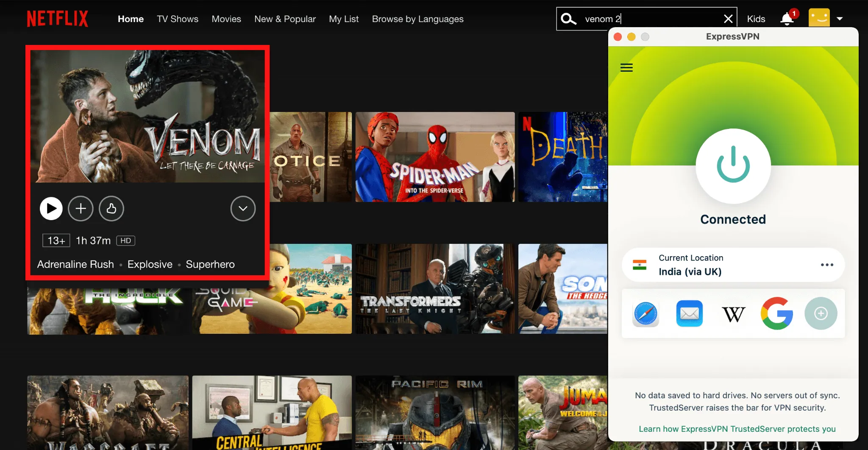The height and width of the screenshot is (450, 868).
Task: Click the India flag icon
Action: 639,265
